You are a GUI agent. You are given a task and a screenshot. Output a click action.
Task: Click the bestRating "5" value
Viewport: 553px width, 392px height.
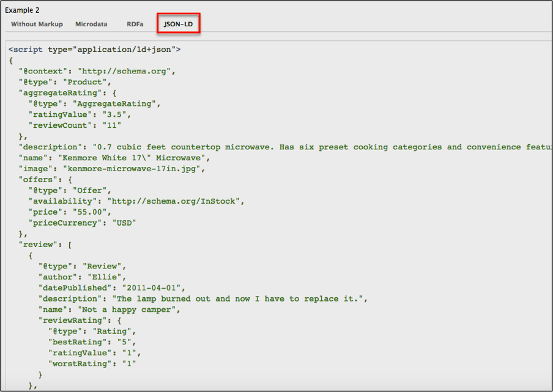pos(125,342)
